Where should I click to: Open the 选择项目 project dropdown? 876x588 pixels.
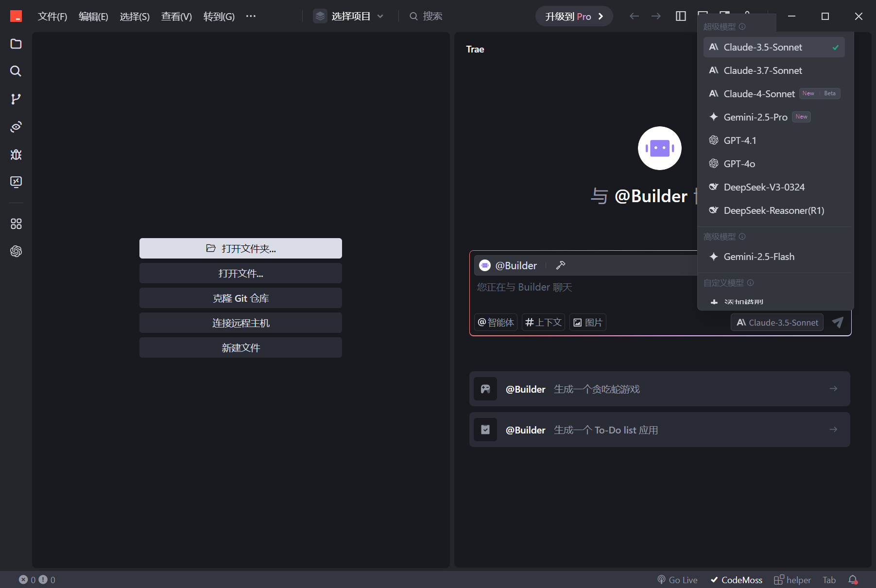[349, 16]
